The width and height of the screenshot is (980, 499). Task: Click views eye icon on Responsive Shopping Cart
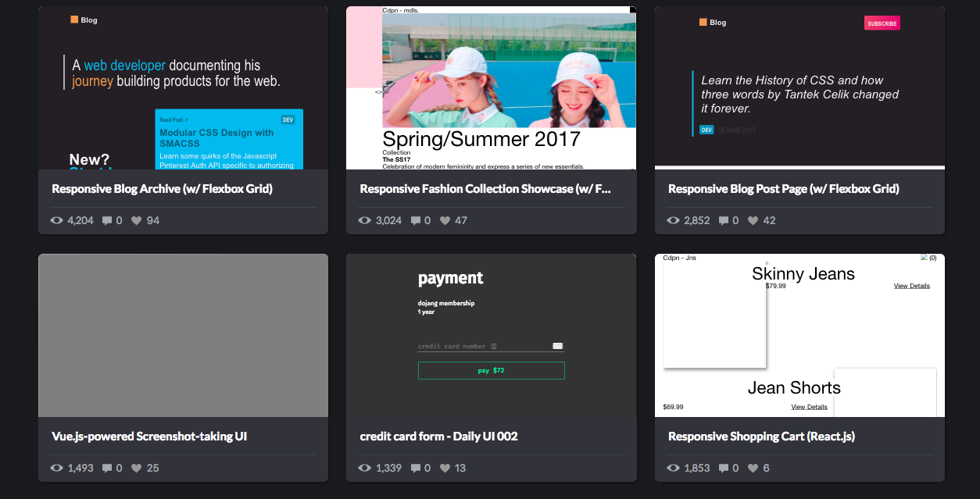(x=673, y=469)
